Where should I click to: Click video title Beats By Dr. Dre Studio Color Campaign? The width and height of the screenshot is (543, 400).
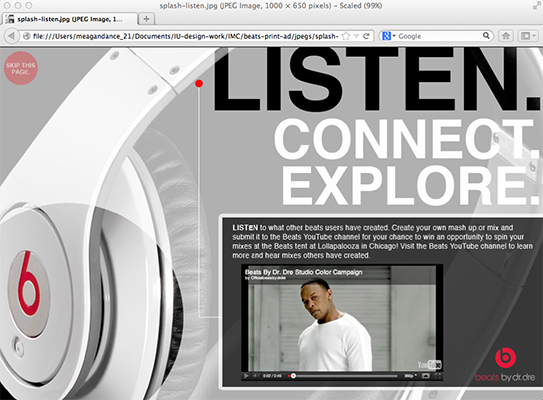[303, 272]
